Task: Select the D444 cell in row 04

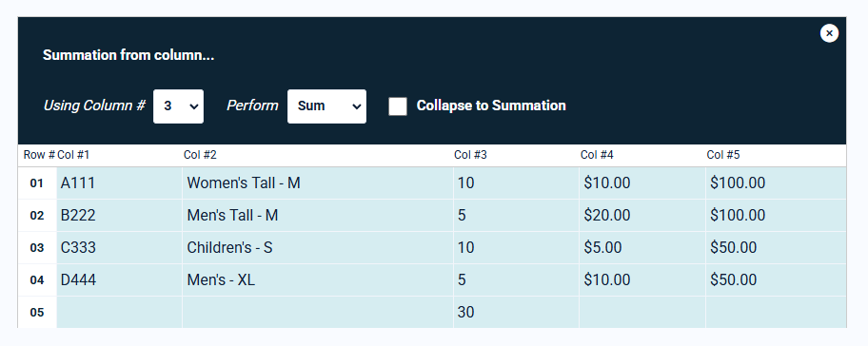Action: click(x=120, y=280)
